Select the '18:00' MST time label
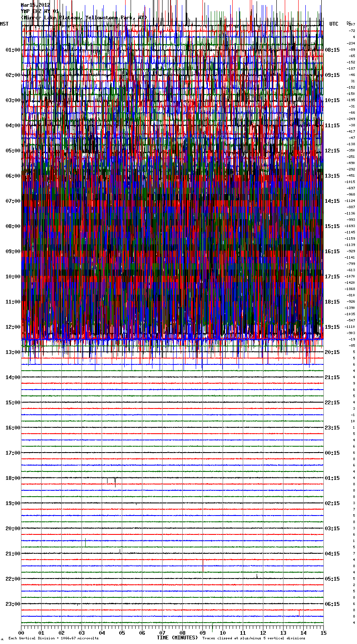The image size is (357, 644). point(13,478)
